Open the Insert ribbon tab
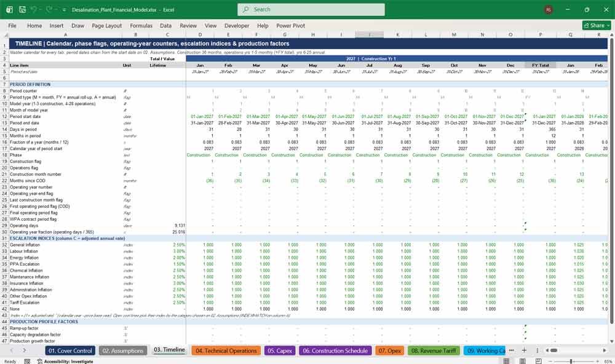The width and height of the screenshot is (615, 364). click(x=57, y=25)
